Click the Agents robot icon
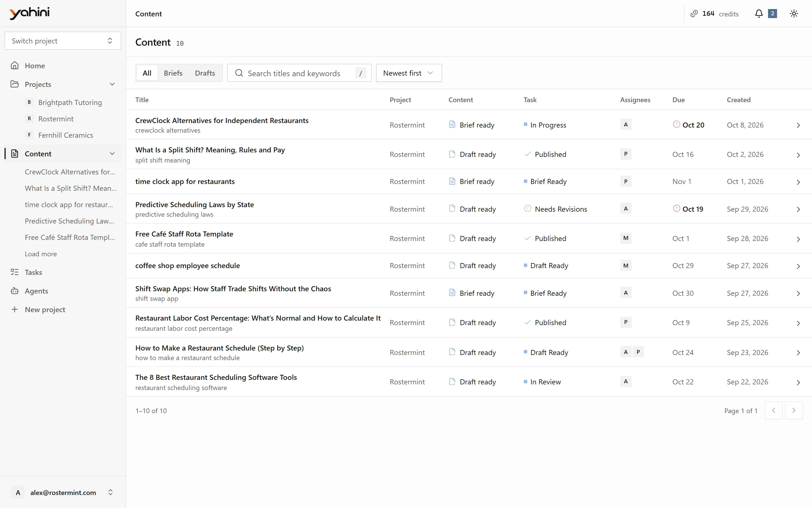The width and height of the screenshot is (812, 508). tap(14, 291)
